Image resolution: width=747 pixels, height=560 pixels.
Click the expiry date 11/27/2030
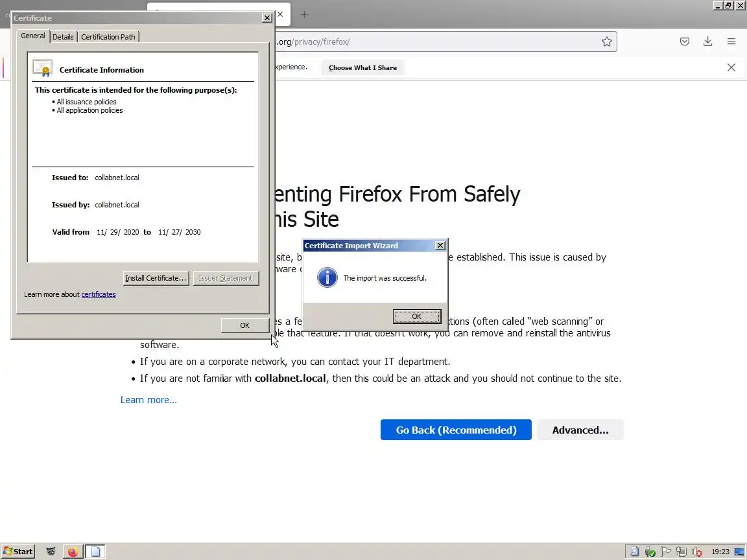pyautogui.click(x=179, y=232)
